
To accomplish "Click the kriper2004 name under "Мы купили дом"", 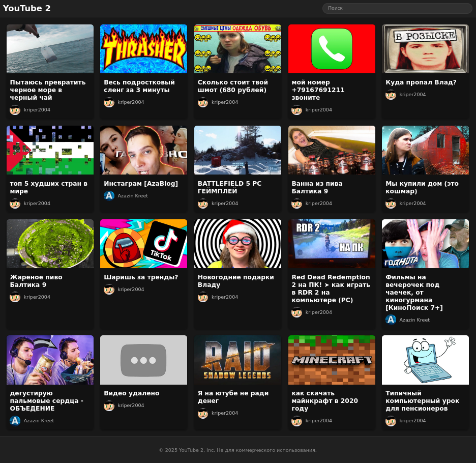I will click(412, 204).
